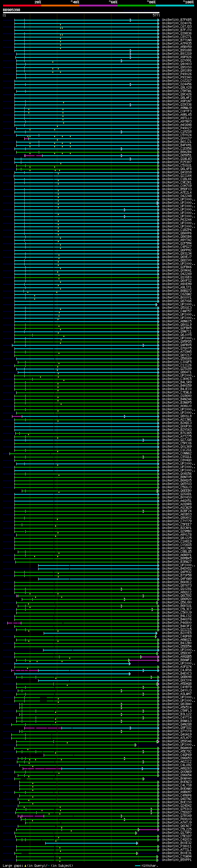Open hit UniRef100_O24076
The height and width of the screenshot is (868, 197).
[177, 24]
